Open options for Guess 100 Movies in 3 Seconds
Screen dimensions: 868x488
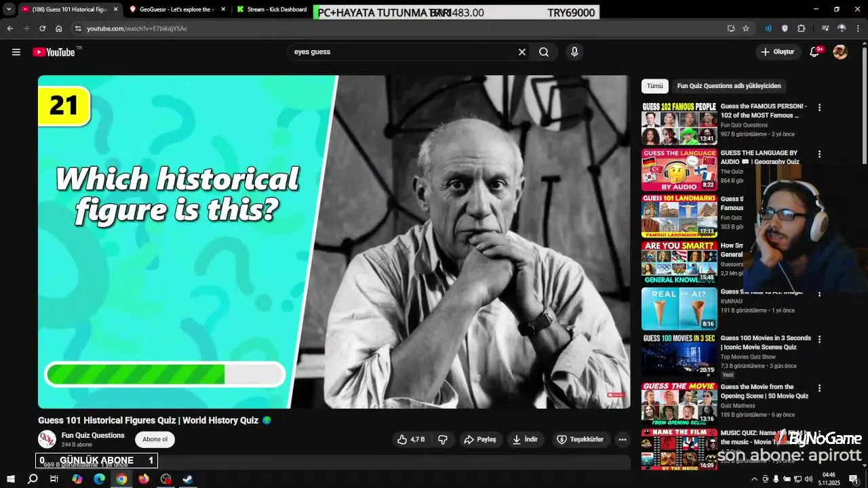coord(819,339)
